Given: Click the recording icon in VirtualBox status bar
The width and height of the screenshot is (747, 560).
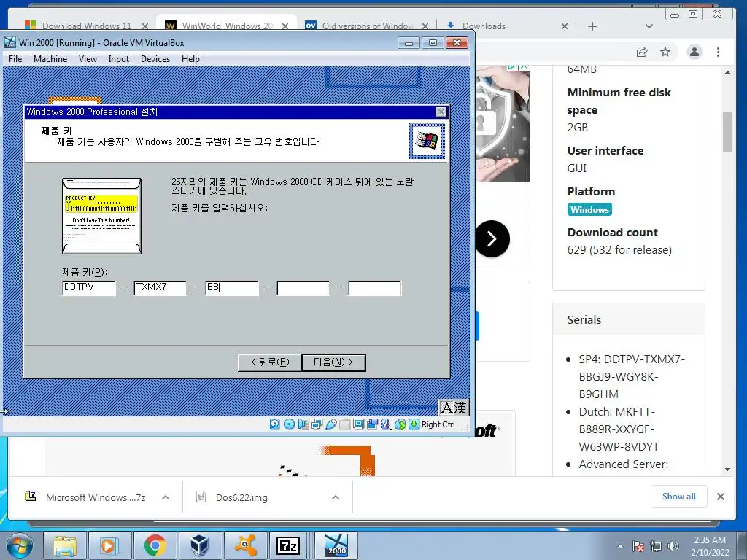Looking at the screenshot, I should [373, 424].
